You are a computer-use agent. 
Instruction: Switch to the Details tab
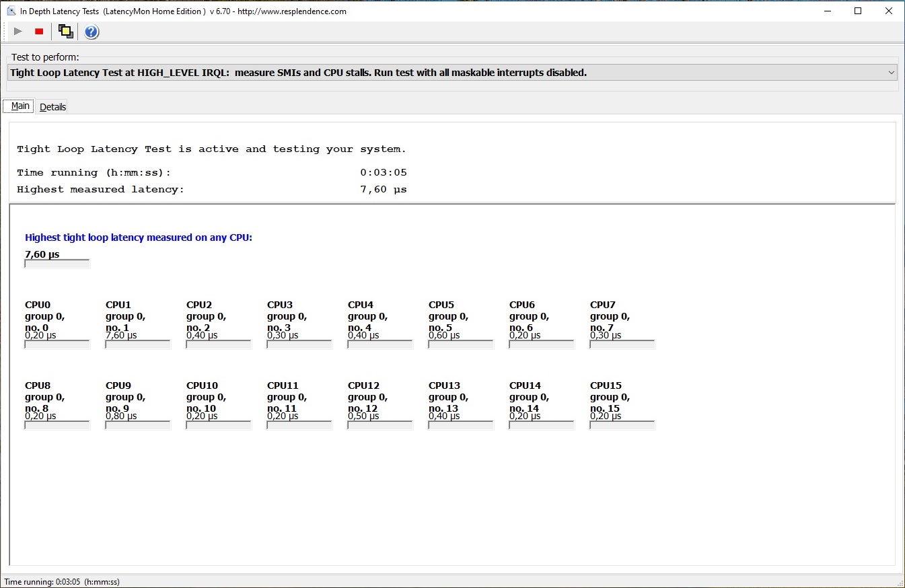[x=52, y=107]
